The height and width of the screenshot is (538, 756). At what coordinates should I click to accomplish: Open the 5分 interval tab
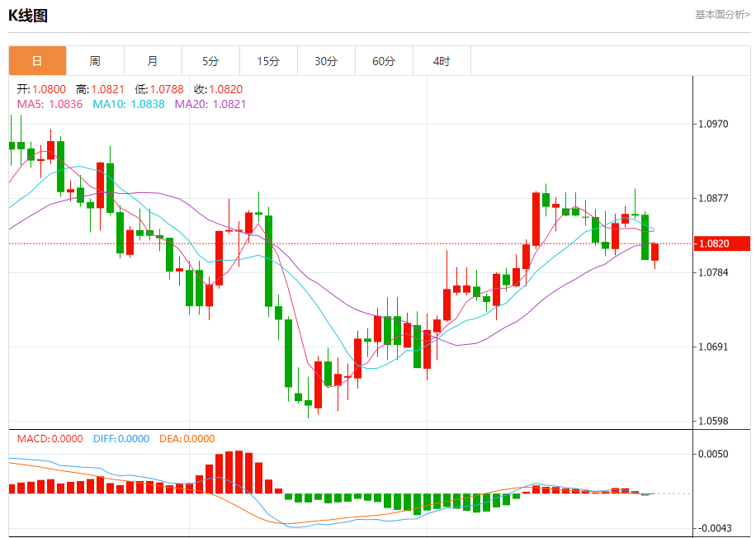(210, 61)
